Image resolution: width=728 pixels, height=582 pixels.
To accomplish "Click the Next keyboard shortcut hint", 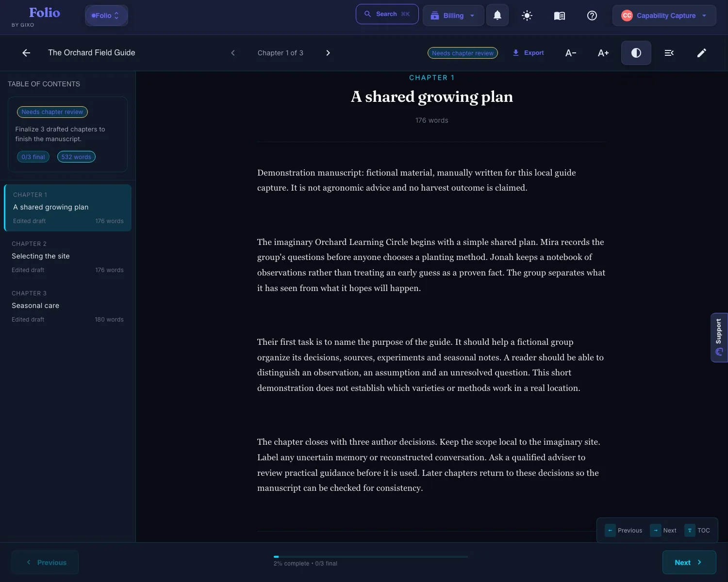I will [663, 531].
